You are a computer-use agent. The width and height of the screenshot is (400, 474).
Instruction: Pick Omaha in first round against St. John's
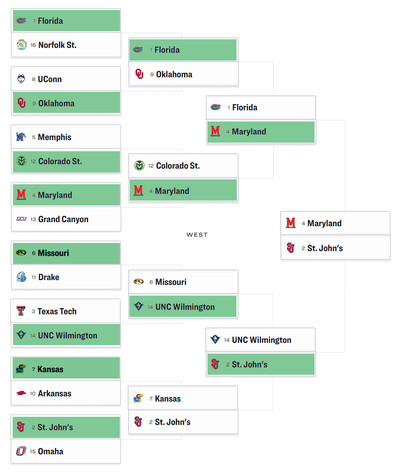pyautogui.click(x=66, y=451)
